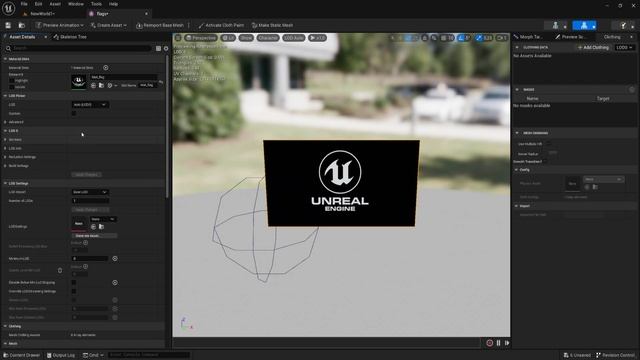
Task: Toggle Disable Below Min LOD Stripping checkbox
Action: tap(74, 282)
